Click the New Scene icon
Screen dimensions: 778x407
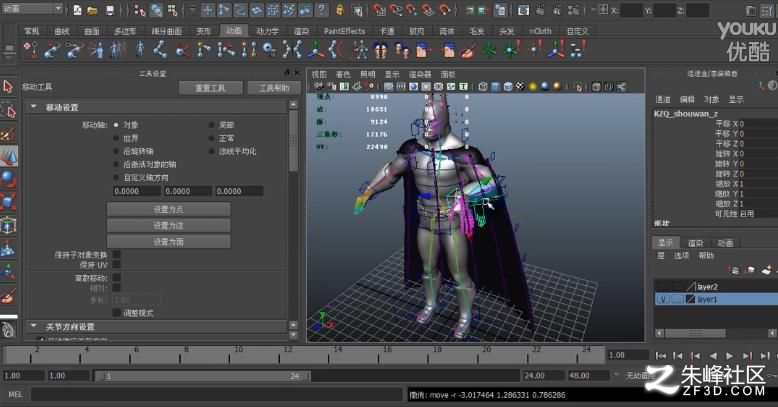(77, 9)
